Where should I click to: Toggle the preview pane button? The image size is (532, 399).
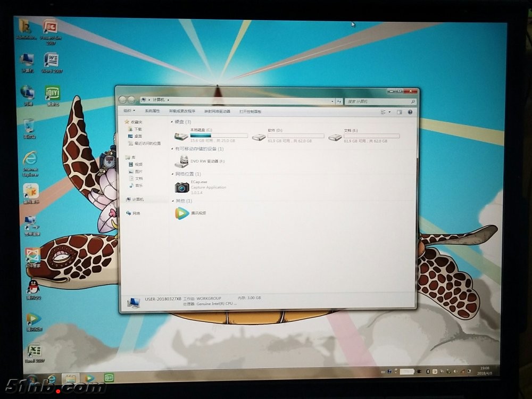[400, 112]
